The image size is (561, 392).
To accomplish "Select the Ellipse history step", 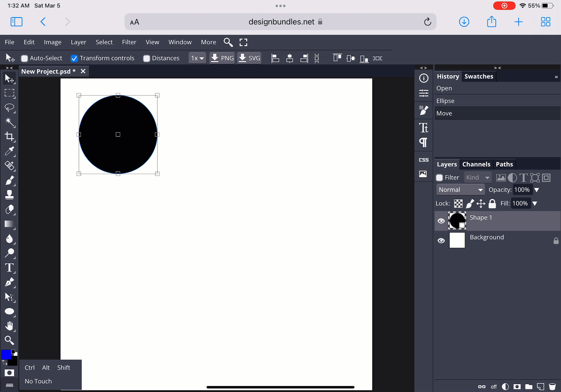I will [x=445, y=101].
